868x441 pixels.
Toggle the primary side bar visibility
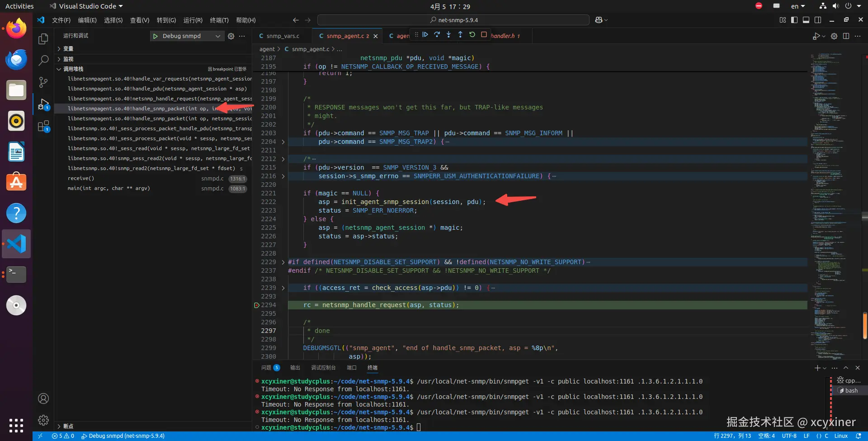(794, 20)
